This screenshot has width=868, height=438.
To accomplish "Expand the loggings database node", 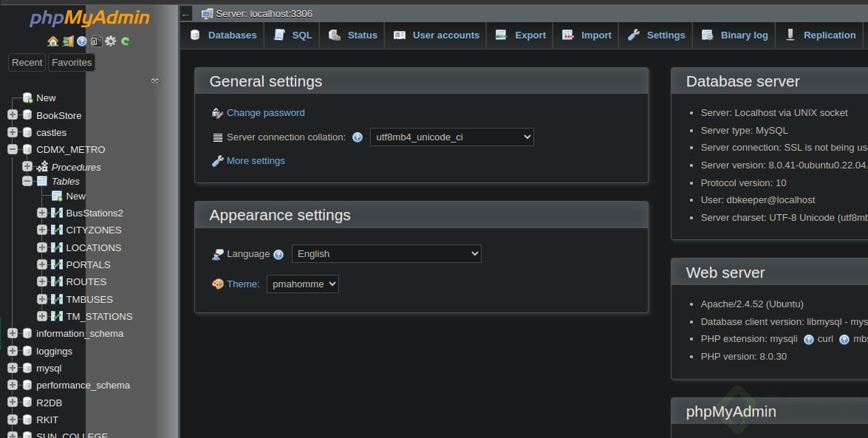I will (x=12, y=351).
